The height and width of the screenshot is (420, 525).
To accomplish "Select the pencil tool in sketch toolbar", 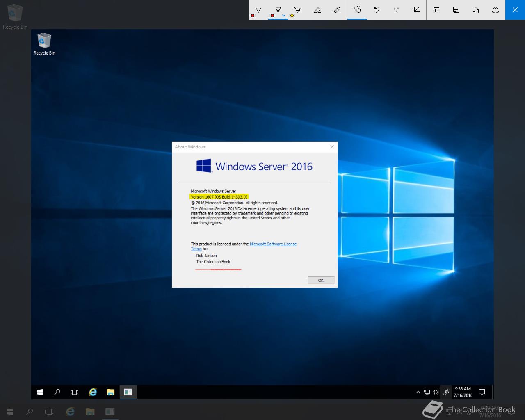I will coord(278,10).
